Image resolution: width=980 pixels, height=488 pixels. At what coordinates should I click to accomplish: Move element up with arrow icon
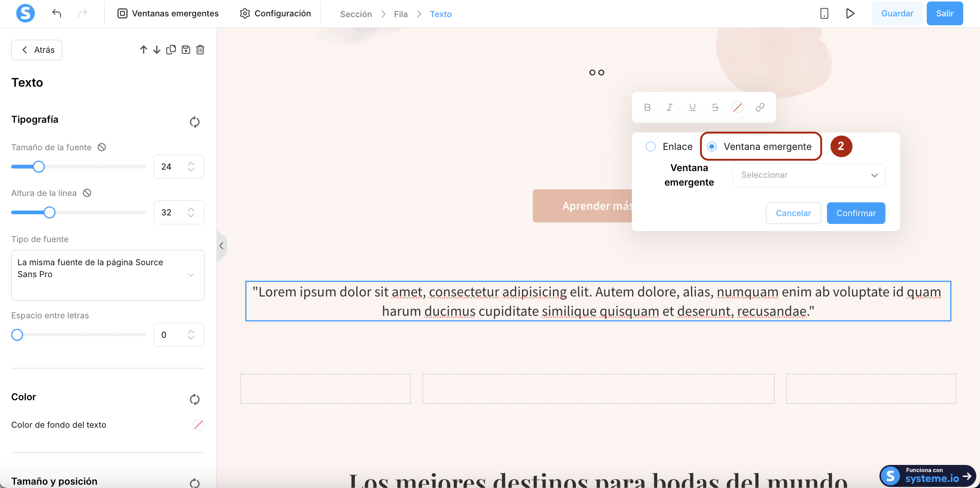click(143, 50)
